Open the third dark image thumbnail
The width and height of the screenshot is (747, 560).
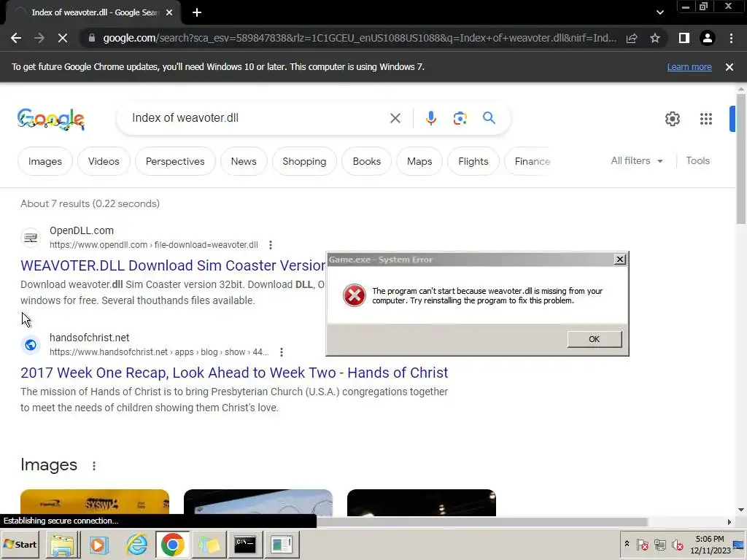coord(422,502)
